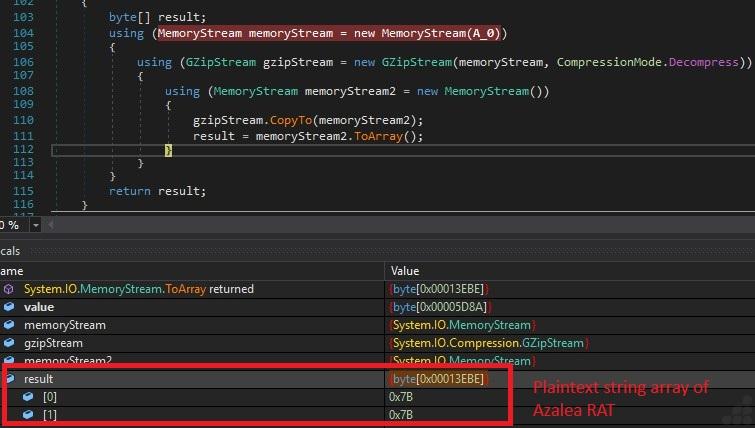Click the Value column header
The image size is (755, 428).
click(405, 271)
